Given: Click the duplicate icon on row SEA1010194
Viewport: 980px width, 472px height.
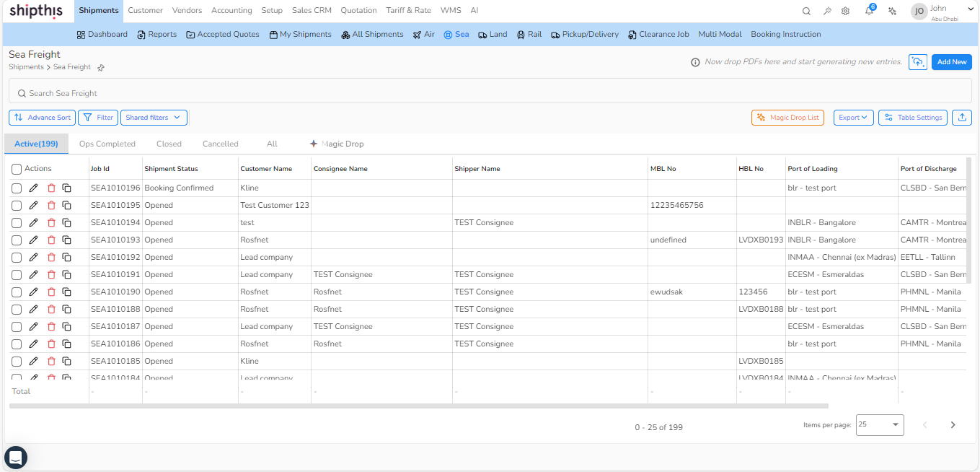Looking at the screenshot, I should click(67, 222).
